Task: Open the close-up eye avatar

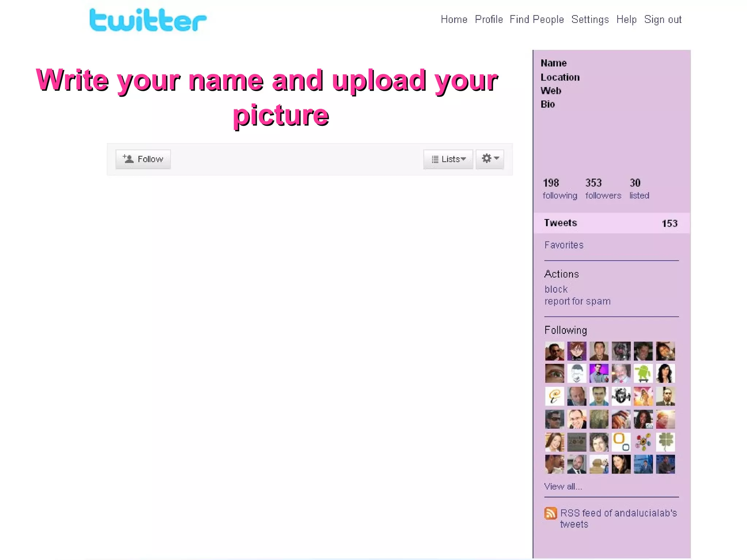Action: click(554, 373)
